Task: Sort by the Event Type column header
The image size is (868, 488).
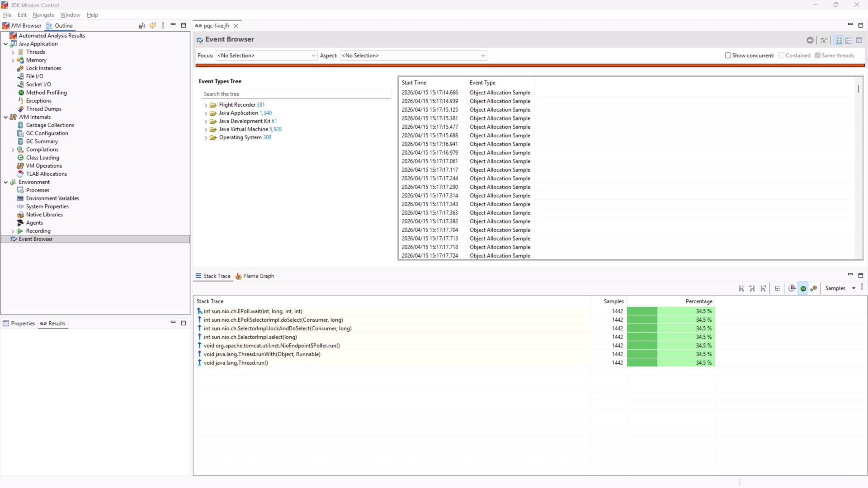Action: click(500, 83)
